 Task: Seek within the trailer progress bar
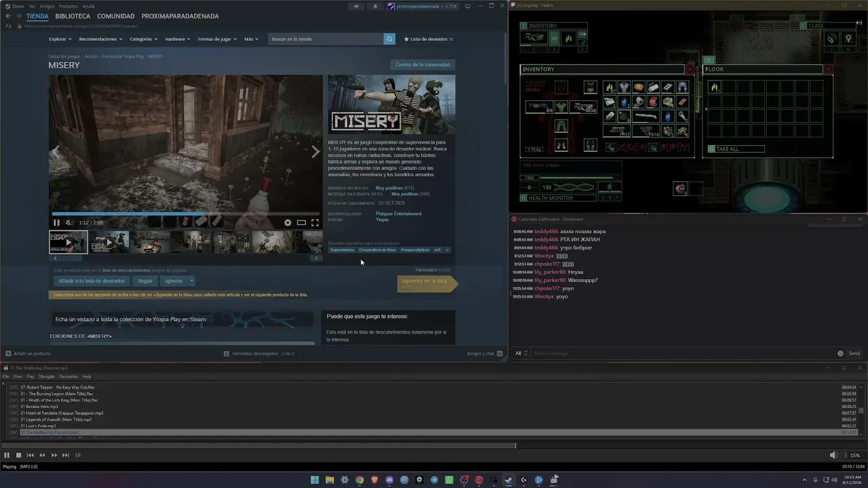click(x=185, y=213)
